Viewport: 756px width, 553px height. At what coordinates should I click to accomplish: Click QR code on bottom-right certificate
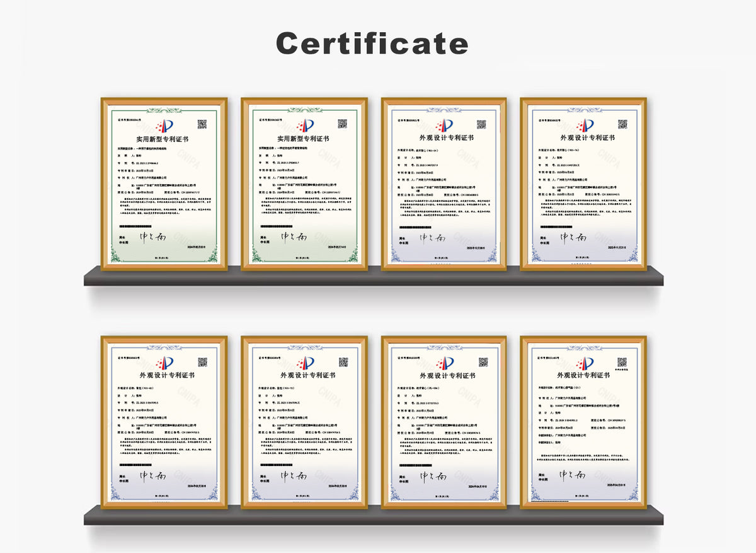[621, 362]
